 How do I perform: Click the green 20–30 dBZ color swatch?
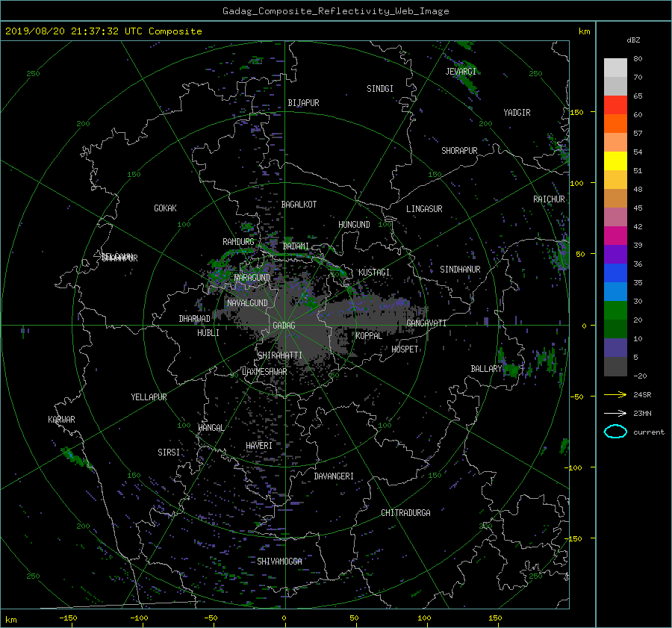[615, 311]
